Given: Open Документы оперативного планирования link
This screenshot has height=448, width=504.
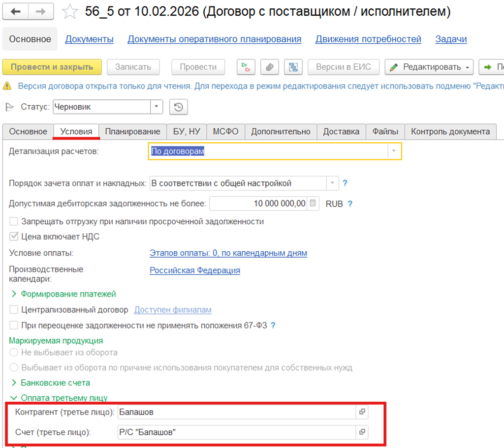Looking at the screenshot, I should [215, 39].
